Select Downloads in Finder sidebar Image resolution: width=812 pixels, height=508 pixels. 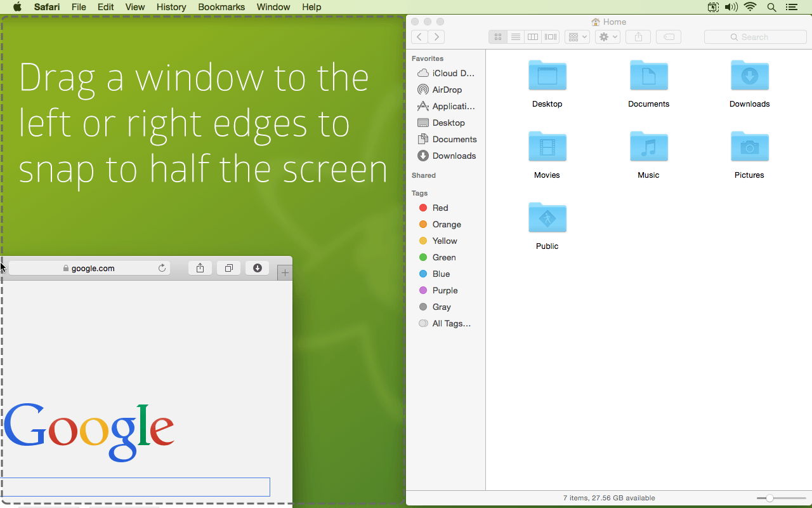(446, 156)
